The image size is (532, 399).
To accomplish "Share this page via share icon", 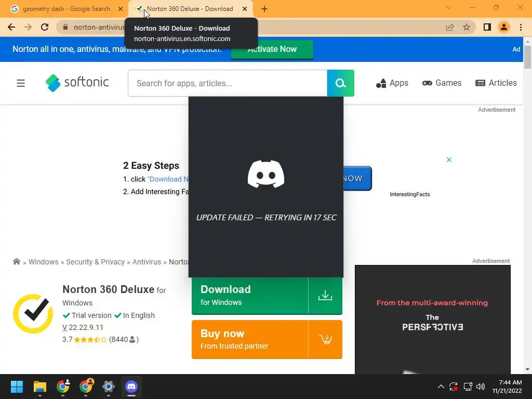I will click(x=450, y=27).
